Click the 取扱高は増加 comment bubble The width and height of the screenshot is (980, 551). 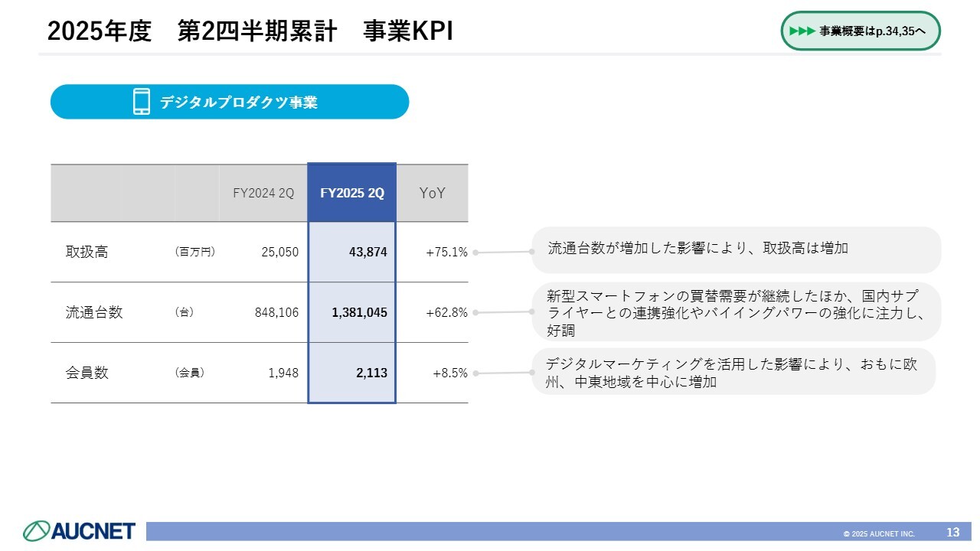(735, 249)
